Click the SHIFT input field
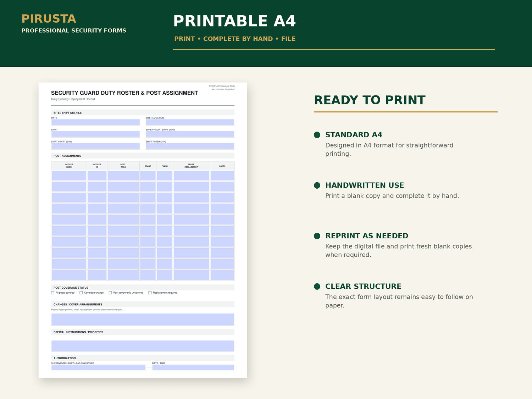Screen dimensions: 532x399 click(95, 134)
